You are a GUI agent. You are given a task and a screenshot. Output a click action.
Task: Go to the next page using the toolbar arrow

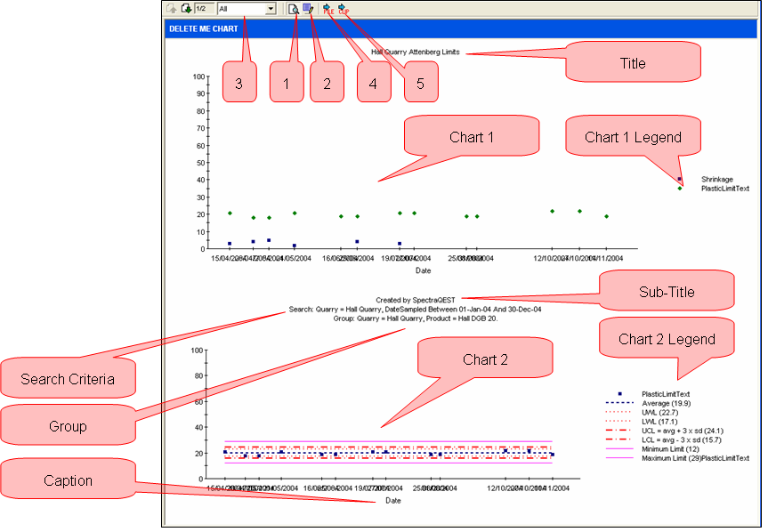coord(185,9)
